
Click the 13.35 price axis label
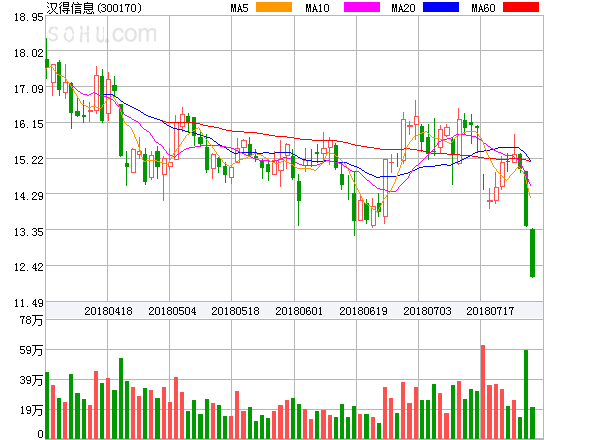pyautogui.click(x=29, y=232)
